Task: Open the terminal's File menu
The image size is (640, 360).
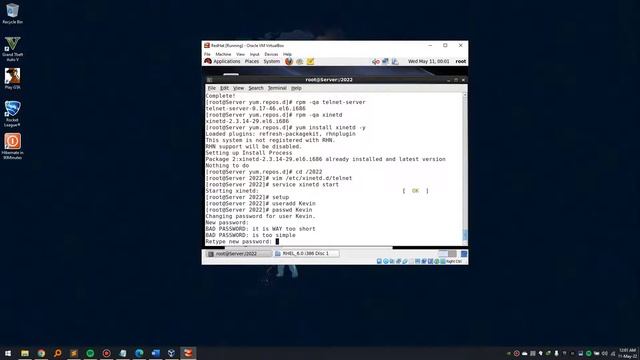Action: point(211,88)
